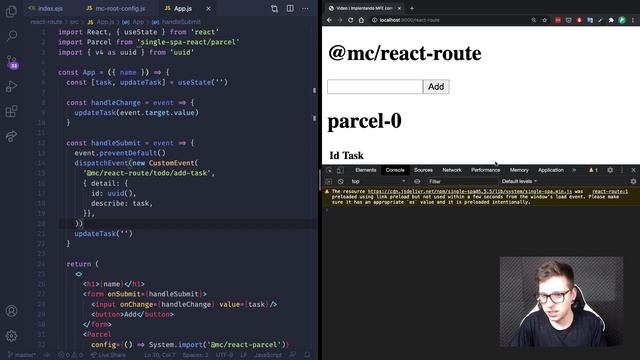Switch to the mc-root-config.js tab
640x360 pixels.
[x=117, y=9]
